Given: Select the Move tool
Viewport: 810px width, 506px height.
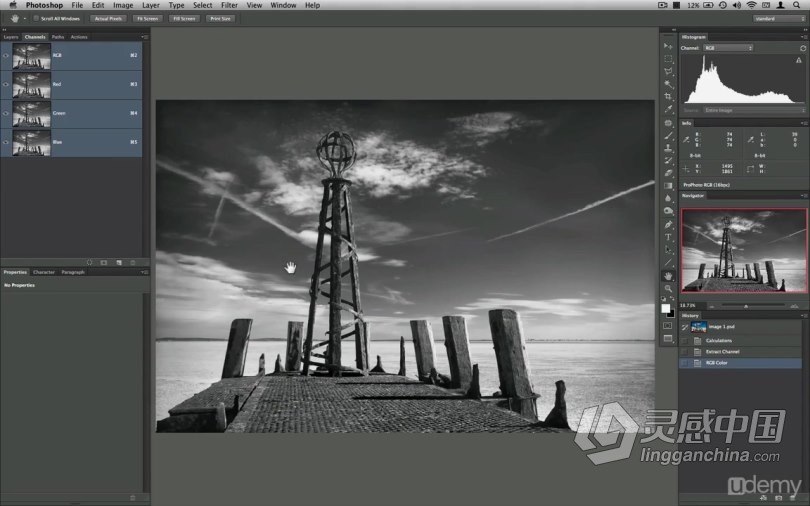Looking at the screenshot, I should tap(668, 46).
